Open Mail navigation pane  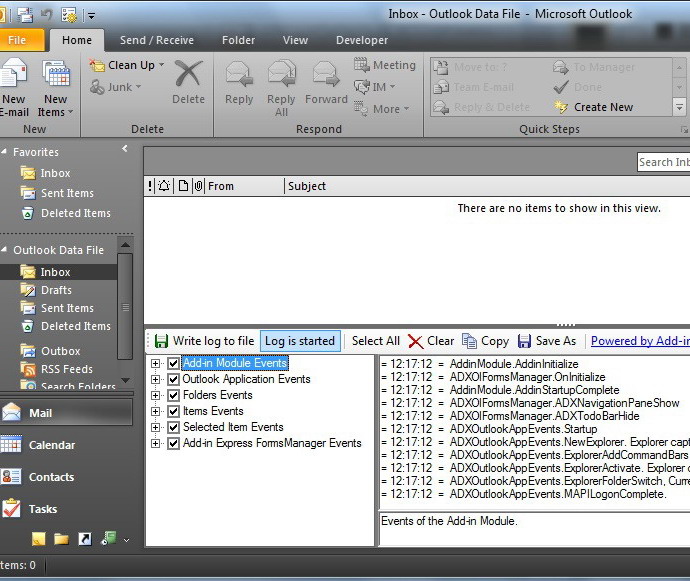[x=66, y=413]
